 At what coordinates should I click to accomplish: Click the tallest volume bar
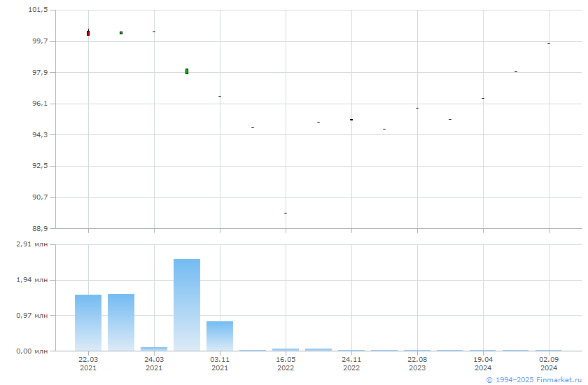pyautogui.click(x=187, y=304)
